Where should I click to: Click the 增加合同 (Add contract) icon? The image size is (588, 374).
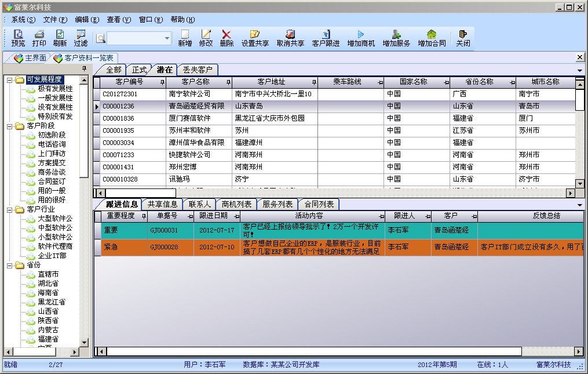pos(432,35)
